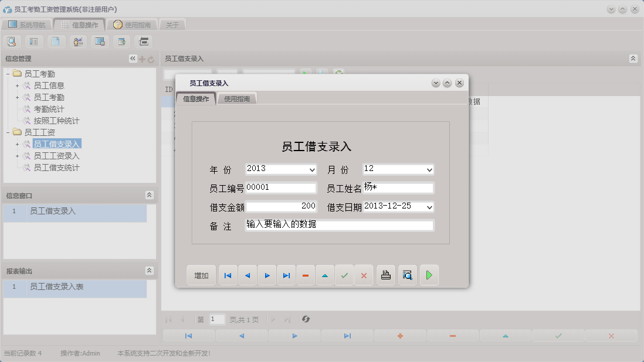
Task: Click the list view icon on the main toolbar
Action: (33, 41)
